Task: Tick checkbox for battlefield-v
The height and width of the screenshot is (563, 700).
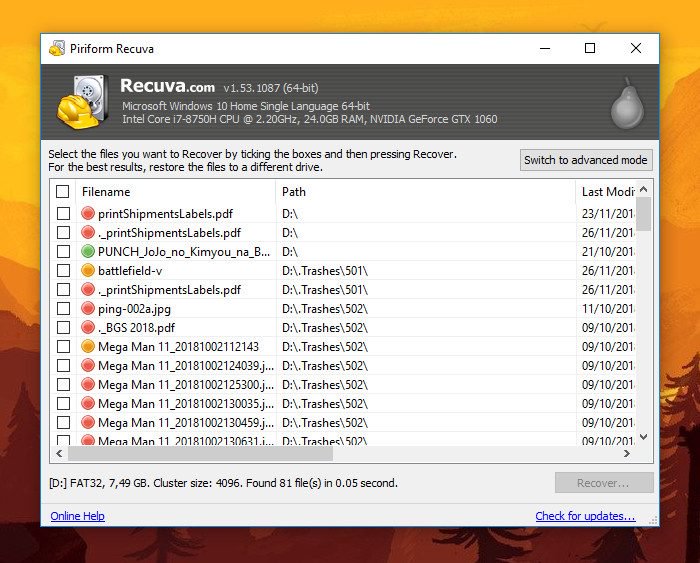Action: point(63,271)
